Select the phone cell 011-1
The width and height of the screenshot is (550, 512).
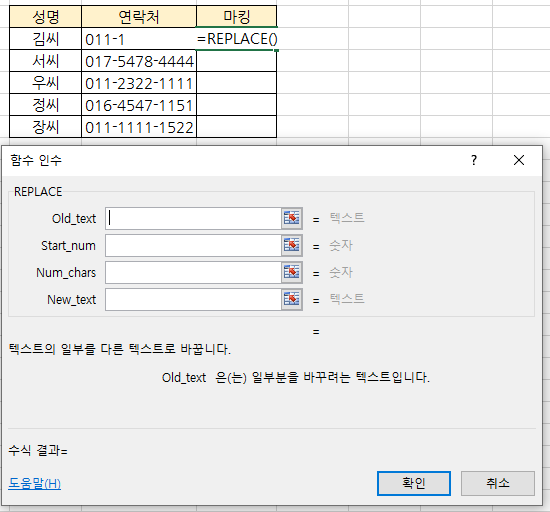click(x=139, y=39)
